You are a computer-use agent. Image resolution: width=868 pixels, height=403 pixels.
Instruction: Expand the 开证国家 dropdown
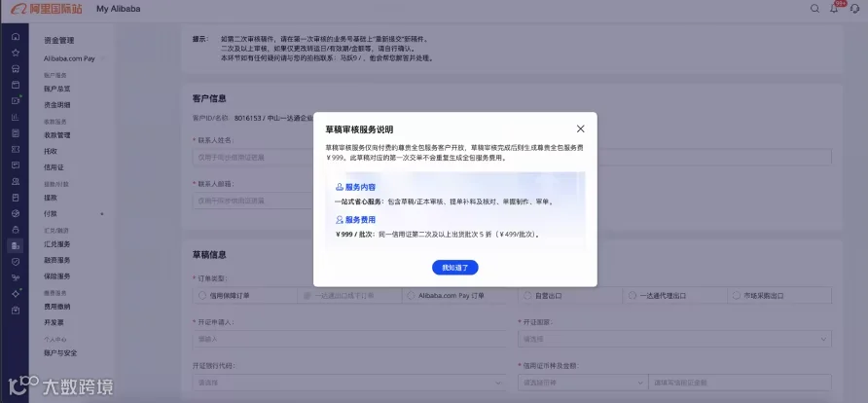674,339
